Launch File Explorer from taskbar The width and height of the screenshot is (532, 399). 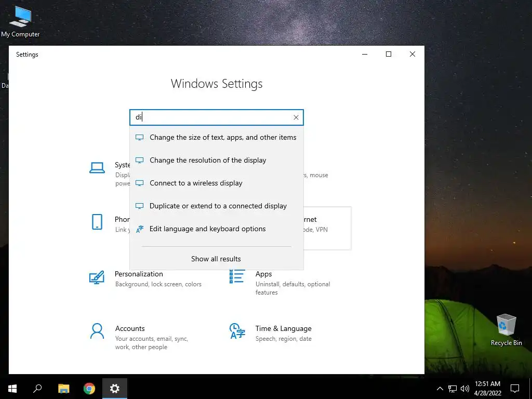pyautogui.click(x=63, y=389)
